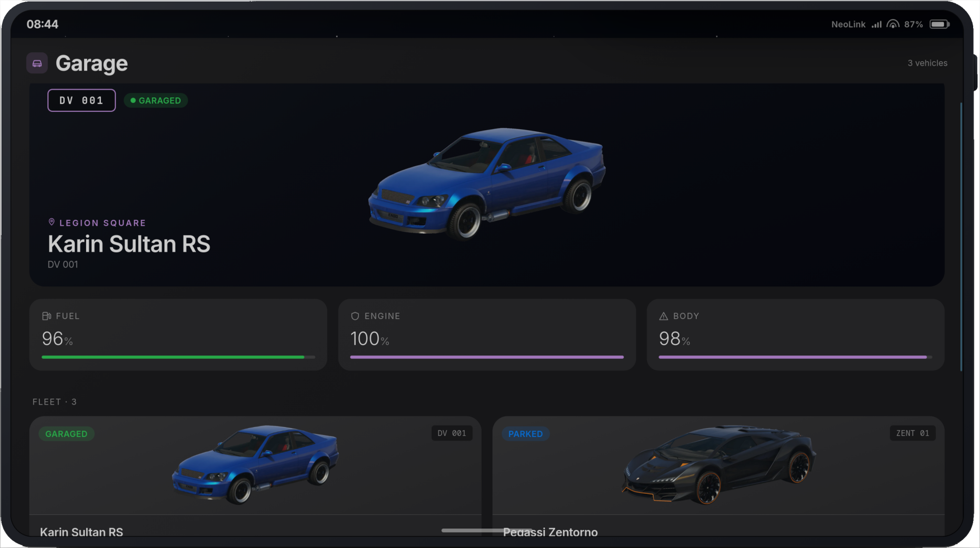Click the fuel level progress bar
The image size is (980, 548).
[x=178, y=357]
